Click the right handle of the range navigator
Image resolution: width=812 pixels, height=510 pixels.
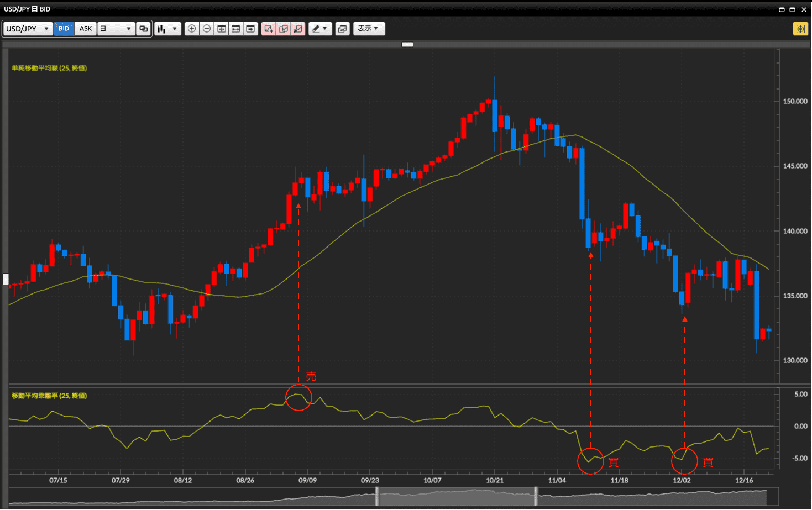point(536,496)
